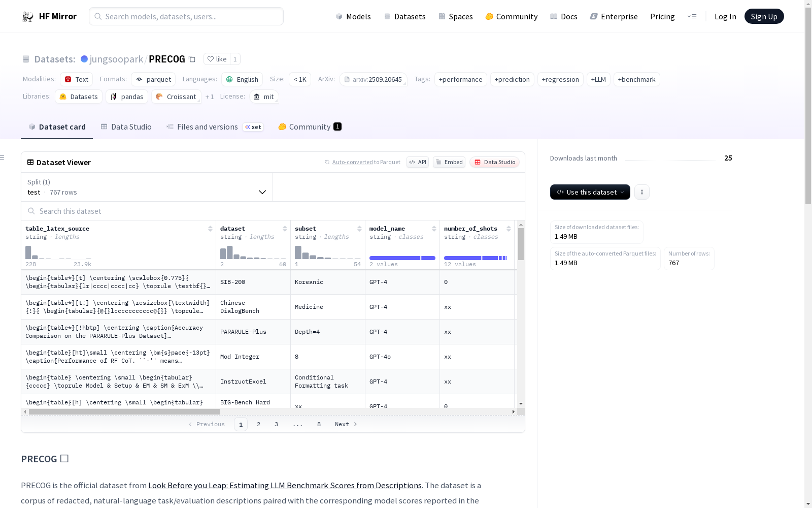Click sort icon on table_latex_source column
This screenshot has height=508, width=812.
click(210, 229)
